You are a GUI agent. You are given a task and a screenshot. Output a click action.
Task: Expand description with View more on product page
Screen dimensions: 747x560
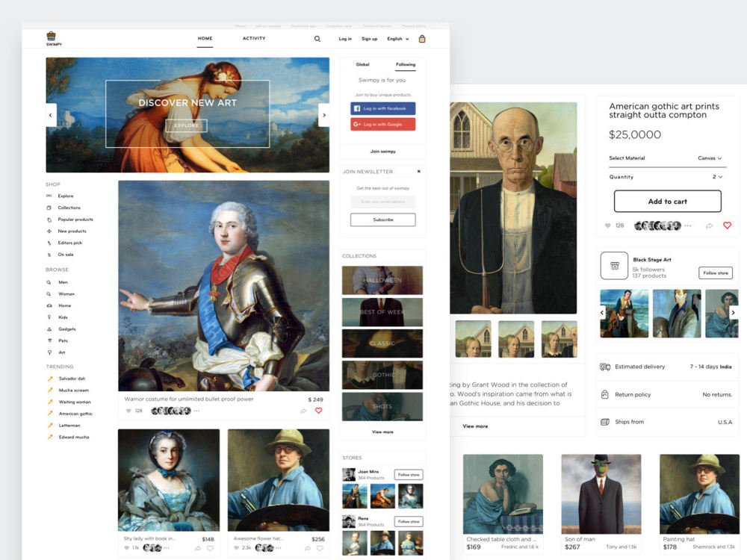click(475, 426)
